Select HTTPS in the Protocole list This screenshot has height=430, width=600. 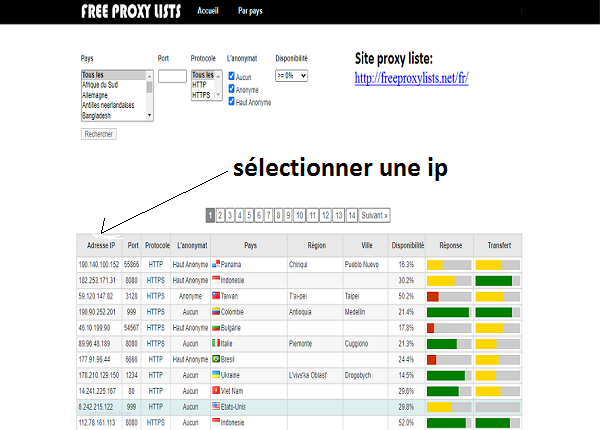coord(203,95)
